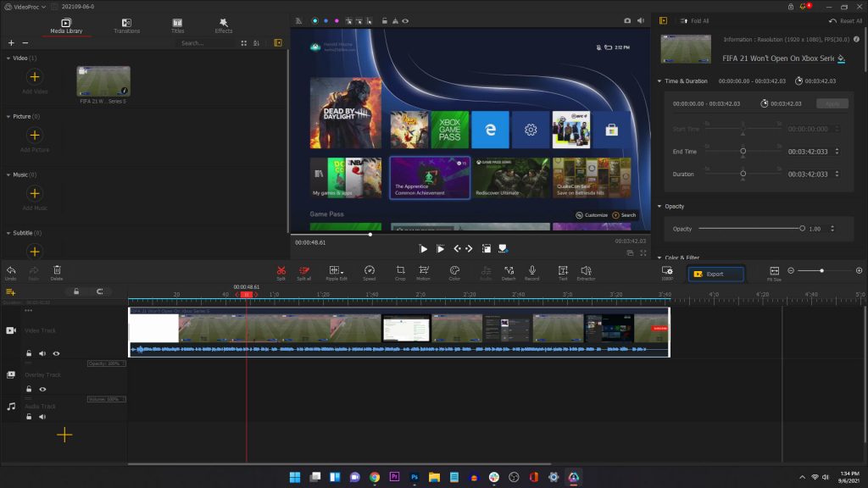Click the Fit Size icon
Image resolution: width=868 pixels, height=488 pixels.
(x=775, y=272)
